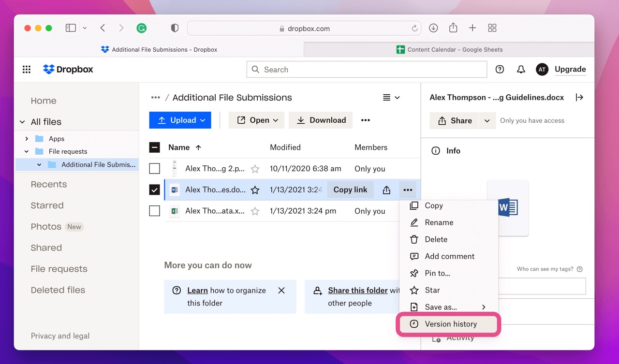
Task: Open the toolbar more options ellipsis
Action: [x=366, y=120]
